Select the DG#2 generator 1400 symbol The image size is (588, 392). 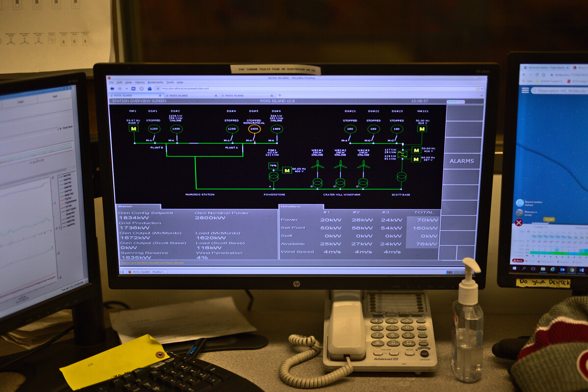tap(176, 128)
